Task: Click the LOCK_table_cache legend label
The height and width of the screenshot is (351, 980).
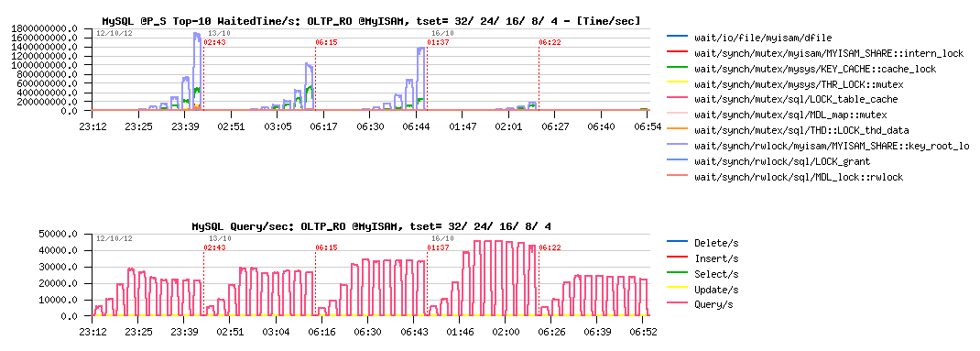Action: pyautogui.click(x=796, y=100)
